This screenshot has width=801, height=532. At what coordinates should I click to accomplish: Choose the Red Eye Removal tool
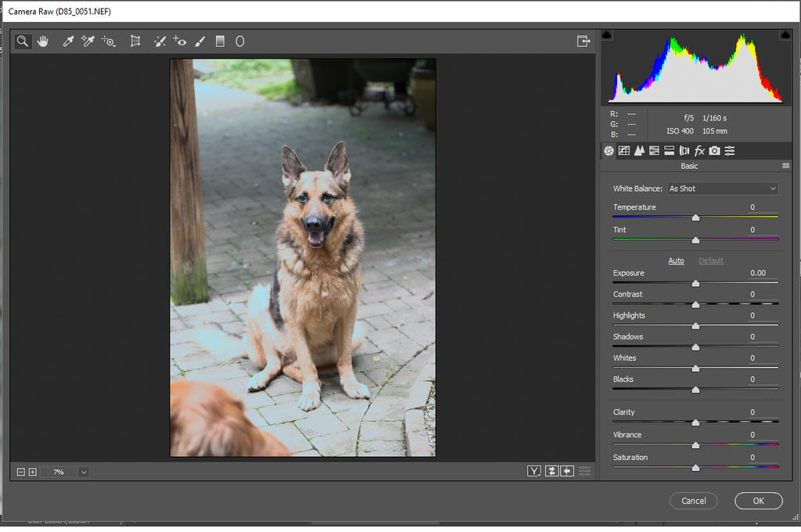coord(180,41)
